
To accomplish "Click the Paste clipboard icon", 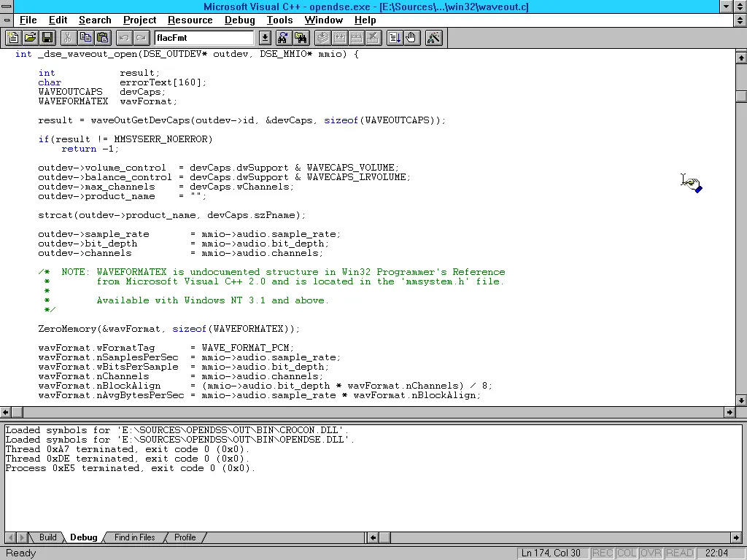I will 103,38.
